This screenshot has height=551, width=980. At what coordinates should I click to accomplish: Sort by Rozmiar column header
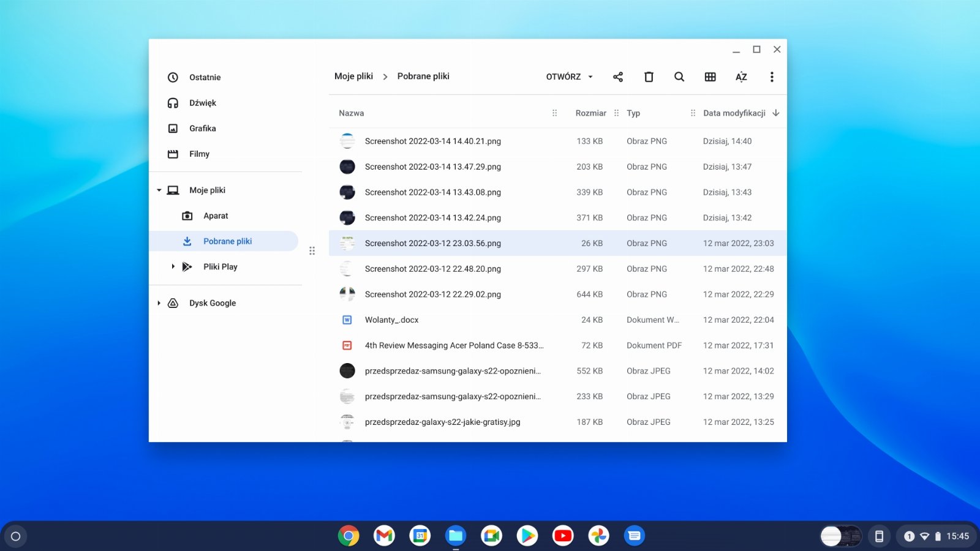click(x=590, y=113)
